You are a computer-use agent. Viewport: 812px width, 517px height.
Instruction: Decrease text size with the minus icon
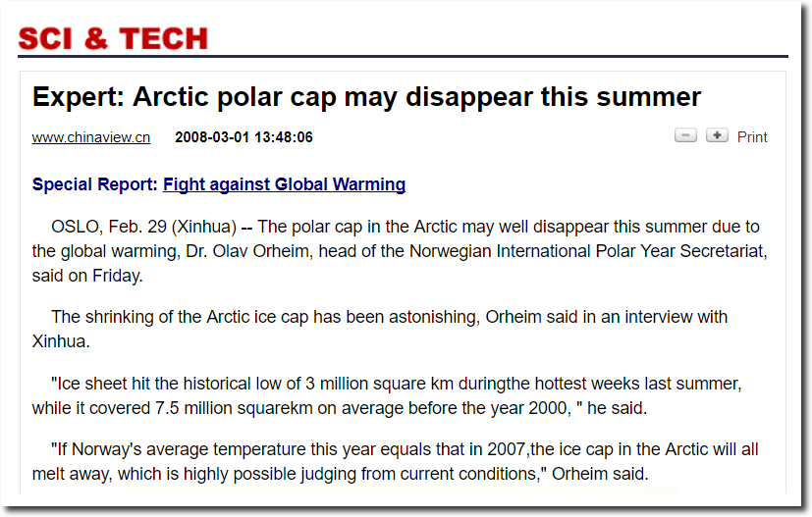[685, 135]
